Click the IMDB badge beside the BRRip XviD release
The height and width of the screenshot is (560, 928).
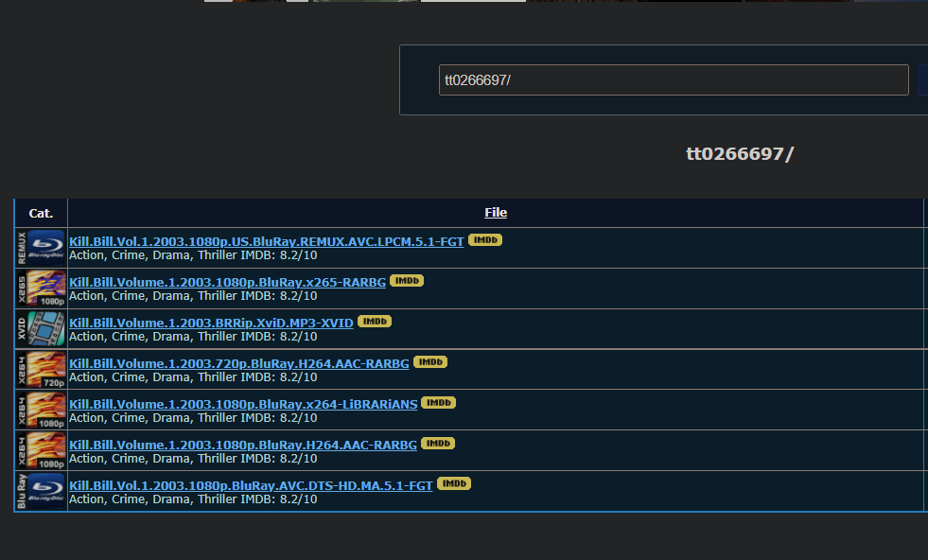pyautogui.click(x=374, y=321)
